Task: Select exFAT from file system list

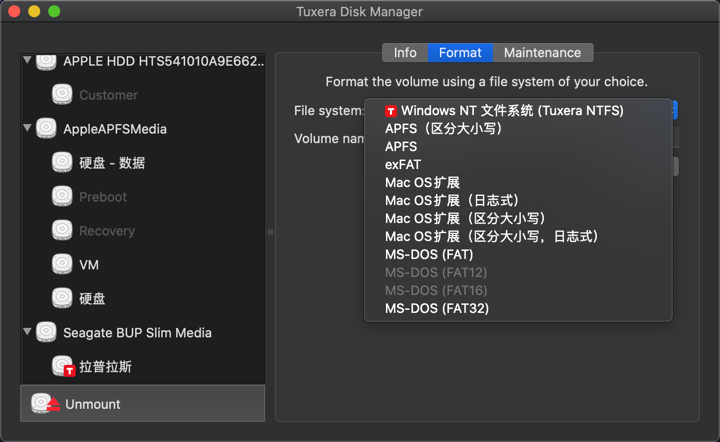Action: pos(518,164)
